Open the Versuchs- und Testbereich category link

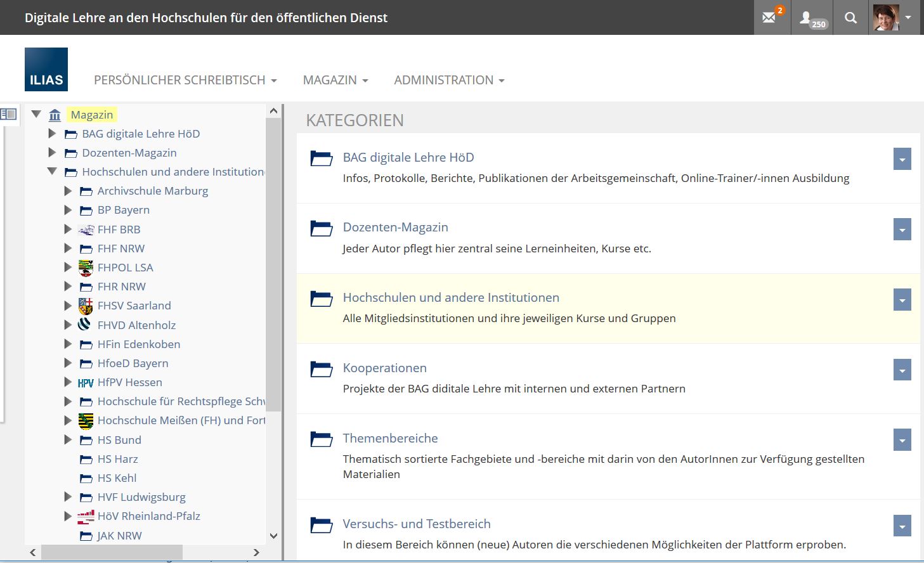point(417,524)
